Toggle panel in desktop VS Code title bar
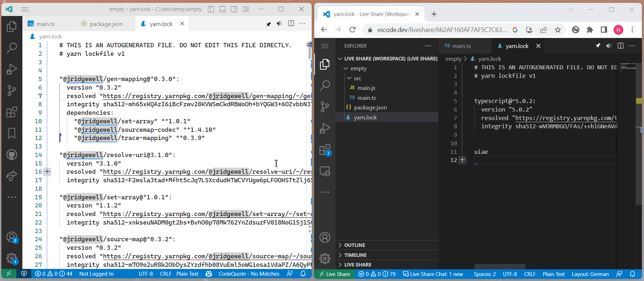This screenshot has width=644, height=281. click(223, 9)
